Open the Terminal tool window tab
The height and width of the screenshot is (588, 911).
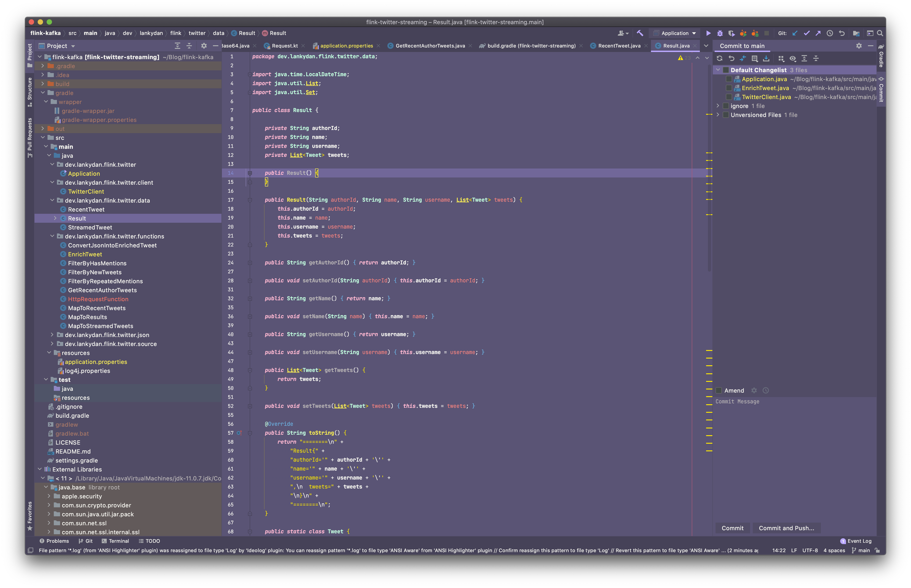(x=115, y=541)
